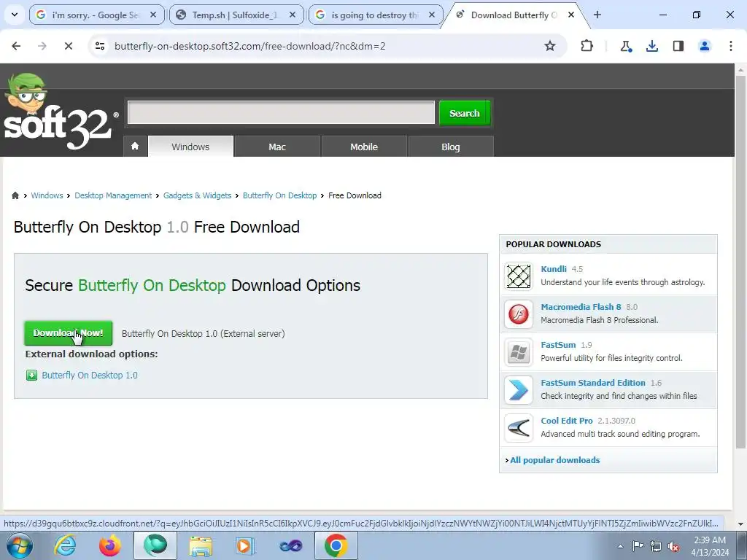This screenshot has width=747, height=560.
Task: Open the Windows breadcrumb link
Action: [x=47, y=195]
